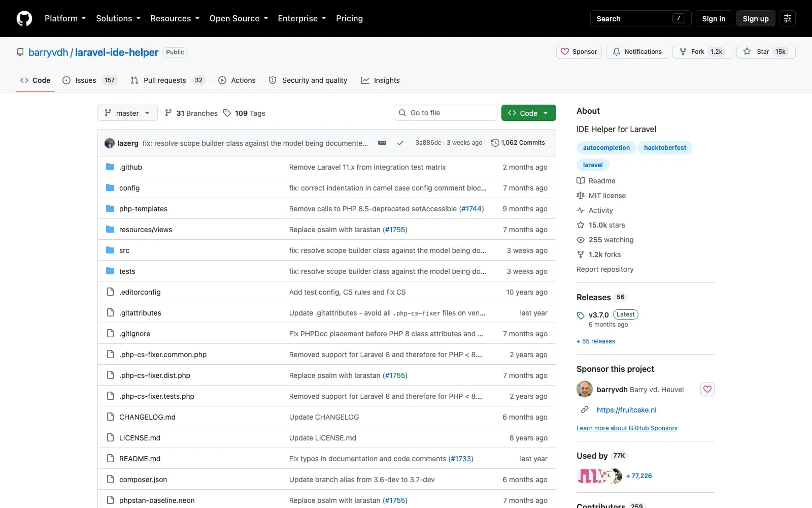
Task: Click the repository icon before barryvdh
Action: pyautogui.click(x=20, y=52)
